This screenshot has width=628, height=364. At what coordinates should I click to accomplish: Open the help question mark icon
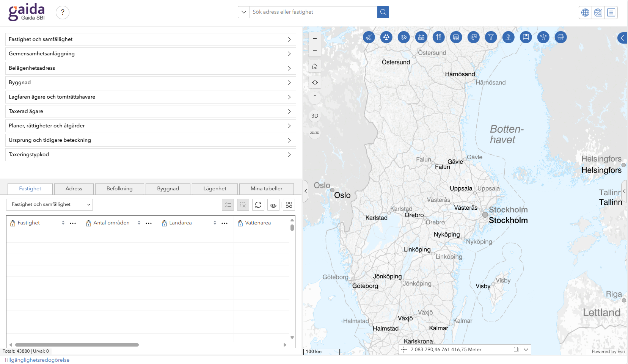pyautogui.click(x=63, y=13)
